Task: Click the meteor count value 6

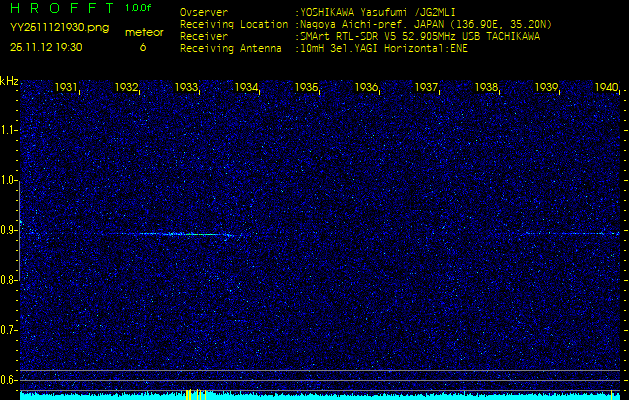Action: [x=143, y=47]
